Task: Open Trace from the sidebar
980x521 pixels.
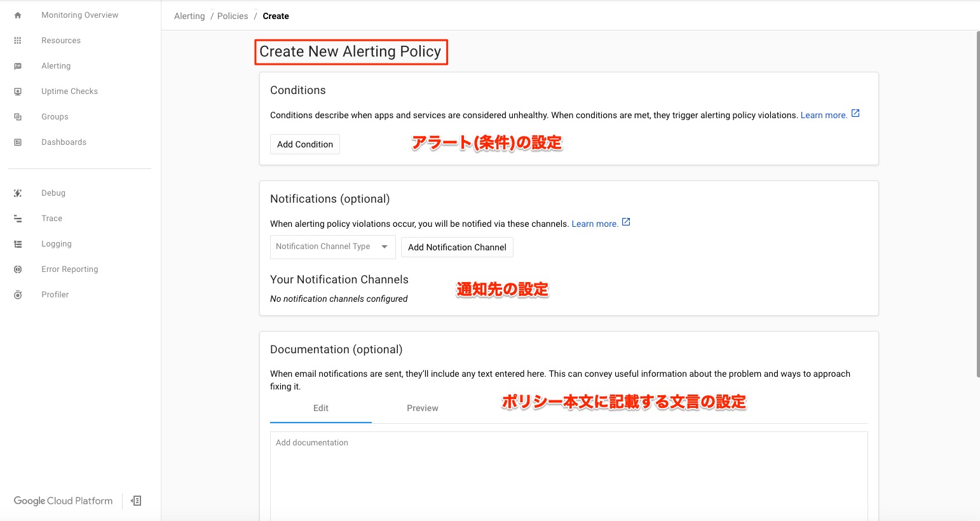Action: coord(51,218)
